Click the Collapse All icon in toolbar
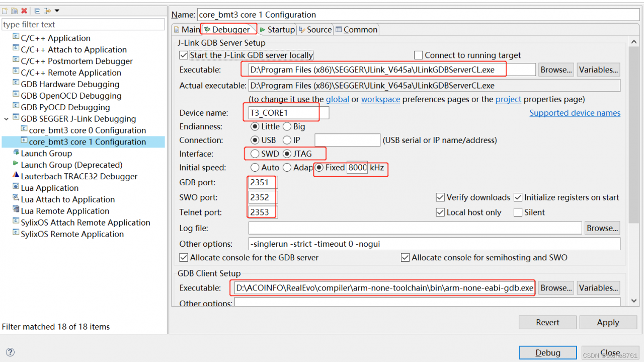 (x=38, y=11)
